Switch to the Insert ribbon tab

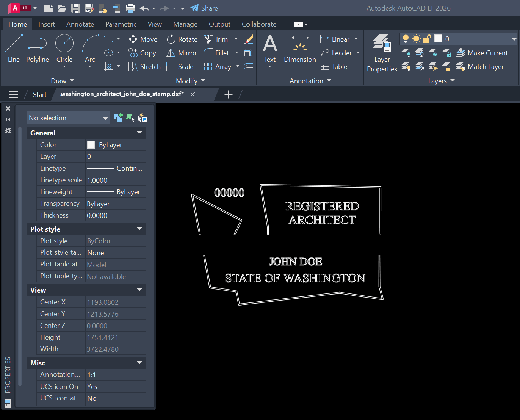click(47, 24)
